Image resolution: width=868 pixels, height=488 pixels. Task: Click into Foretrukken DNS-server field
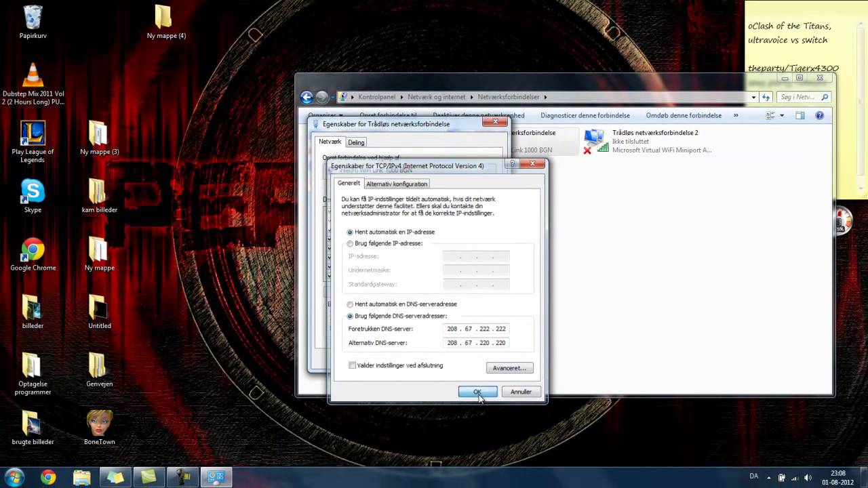click(476, 329)
